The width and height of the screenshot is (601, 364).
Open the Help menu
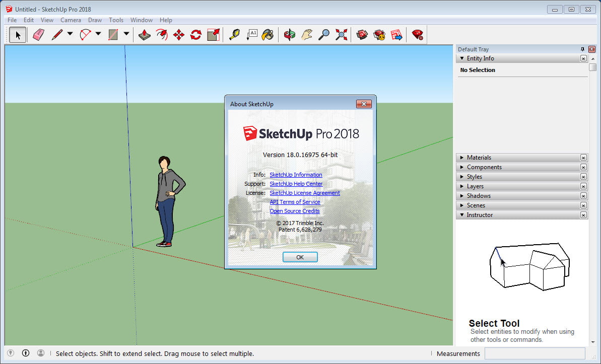[166, 20]
